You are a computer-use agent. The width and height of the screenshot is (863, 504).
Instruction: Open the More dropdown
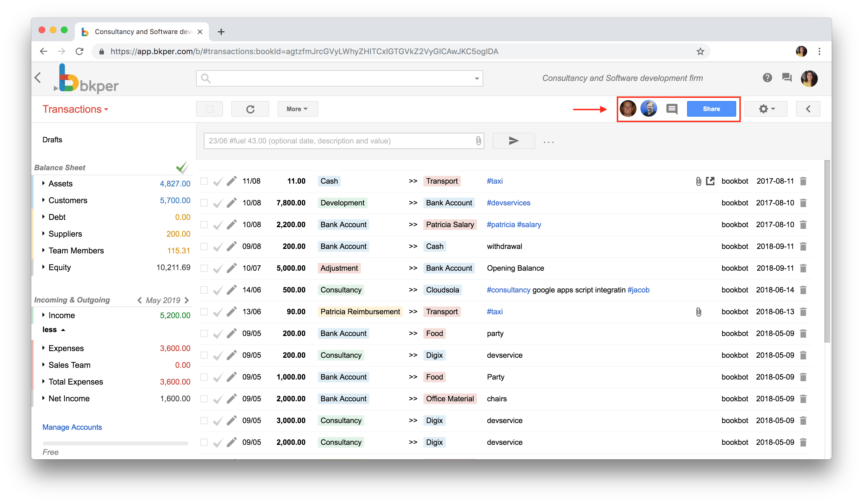[x=297, y=109]
